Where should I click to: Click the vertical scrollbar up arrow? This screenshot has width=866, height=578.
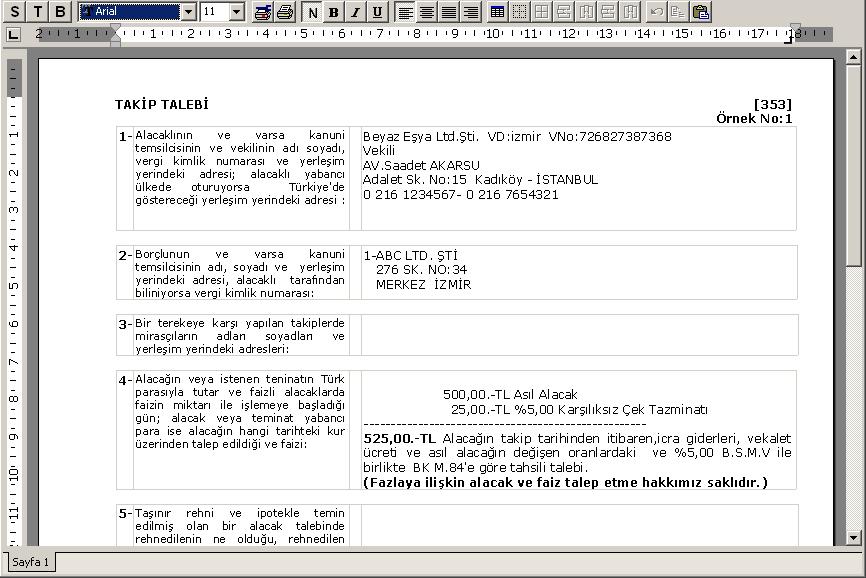(853, 56)
